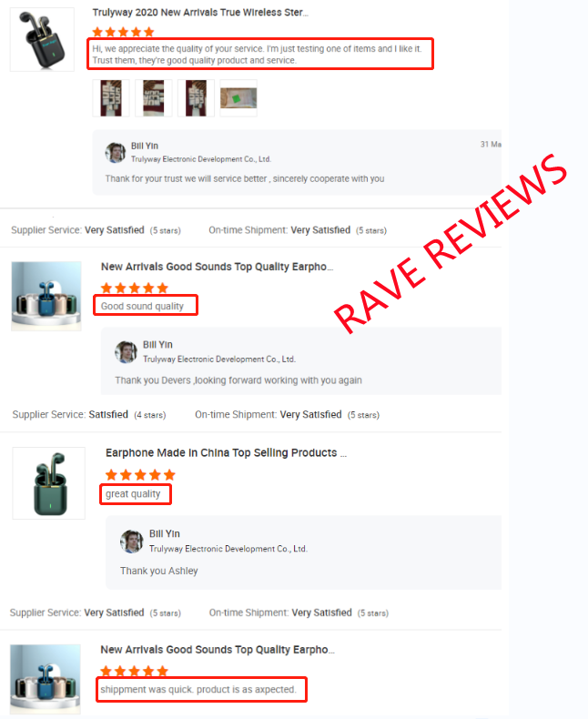The width and height of the screenshot is (588, 719).
Task: Open the green earbuds product thumbnail
Action: (48, 483)
